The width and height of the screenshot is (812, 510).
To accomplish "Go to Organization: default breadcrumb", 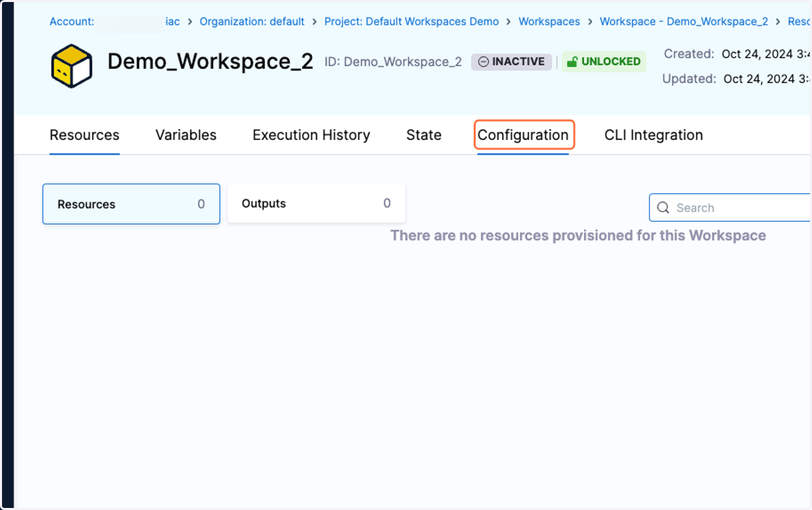I will [x=252, y=21].
